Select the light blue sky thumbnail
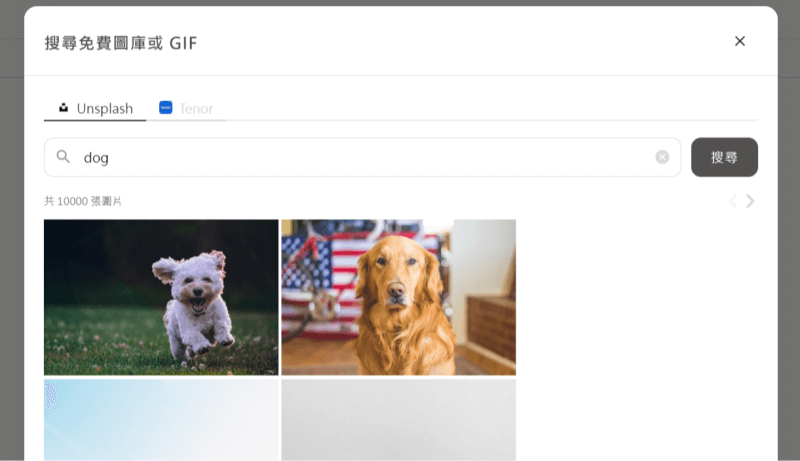Screen dimensions: 800x461 click(161, 420)
